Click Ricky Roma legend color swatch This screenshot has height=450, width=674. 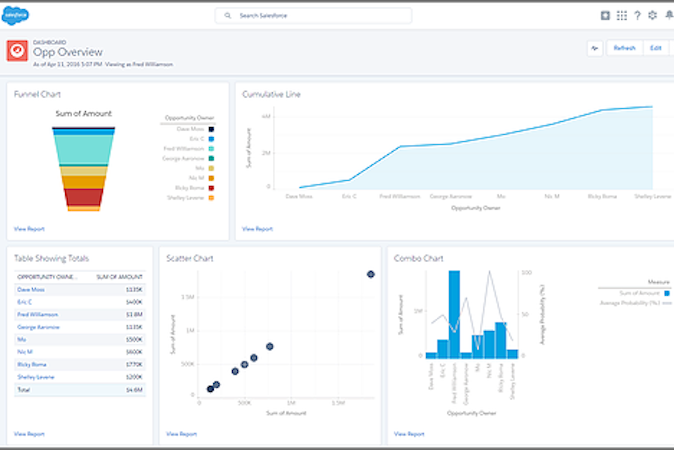click(211, 188)
